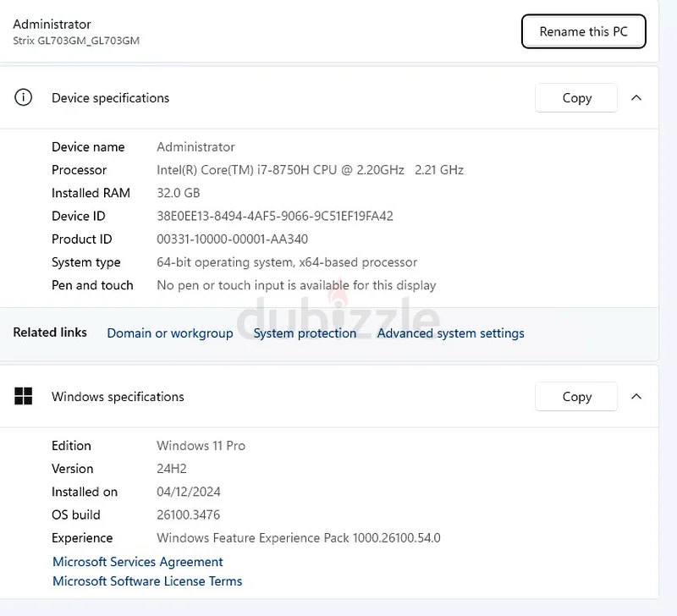Click the Edition value Windows 11 Pro
Viewport: 677px width, 616px height.
coord(201,446)
